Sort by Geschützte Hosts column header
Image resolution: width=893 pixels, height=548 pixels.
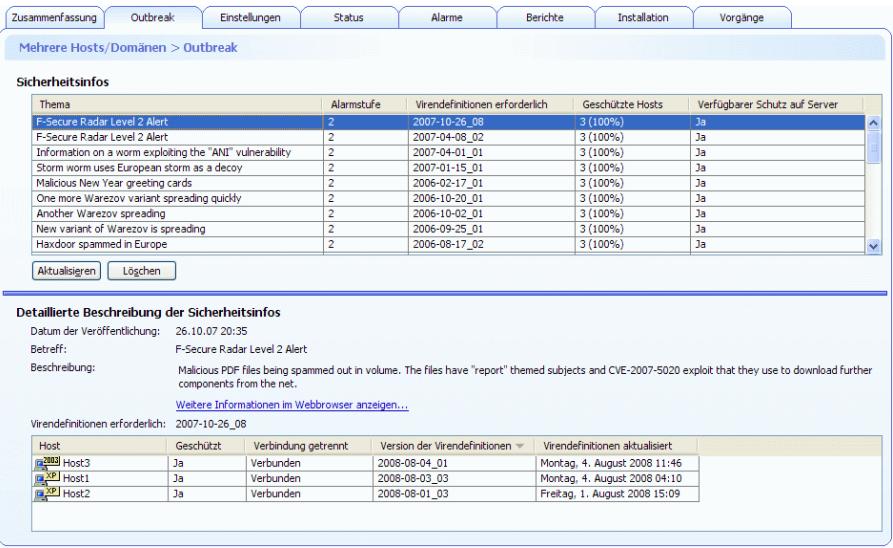click(x=632, y=104)
